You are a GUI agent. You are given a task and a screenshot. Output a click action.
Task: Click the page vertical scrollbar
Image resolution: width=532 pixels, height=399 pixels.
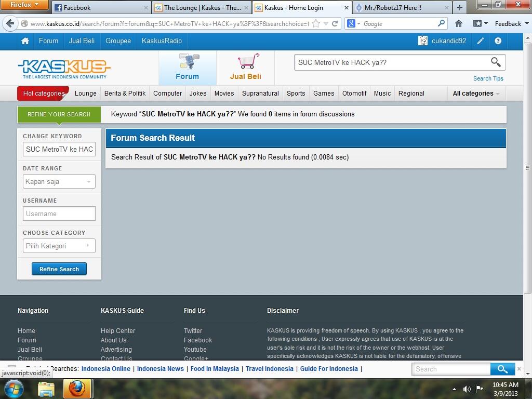(x=527, y=168)
